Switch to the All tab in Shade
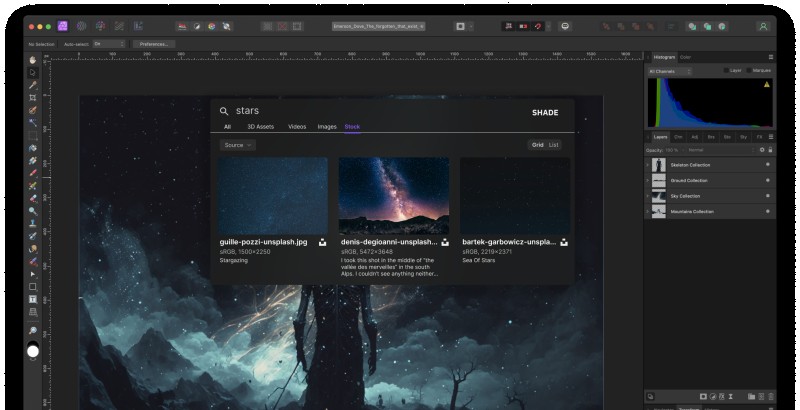Screen dimensions: 800x410 click(x=227, y=126)
